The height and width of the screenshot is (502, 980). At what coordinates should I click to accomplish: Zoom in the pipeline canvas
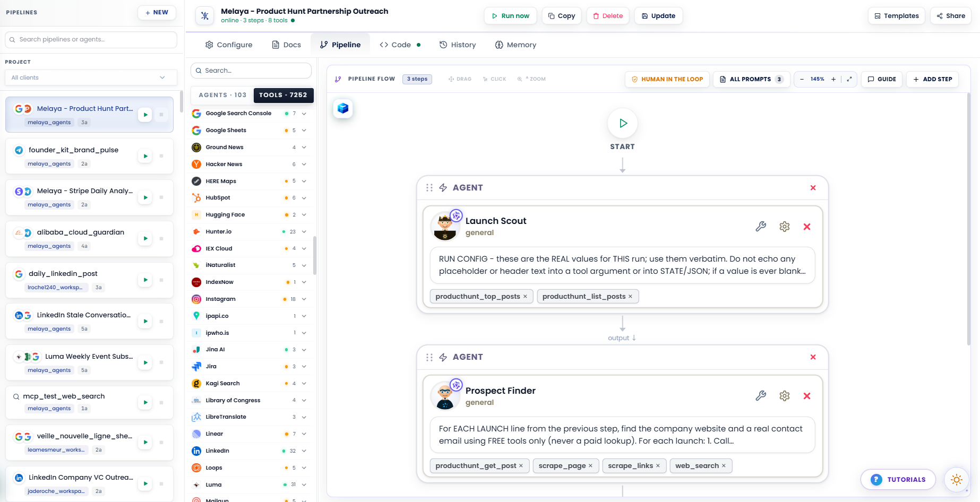[x=833, y=79]
